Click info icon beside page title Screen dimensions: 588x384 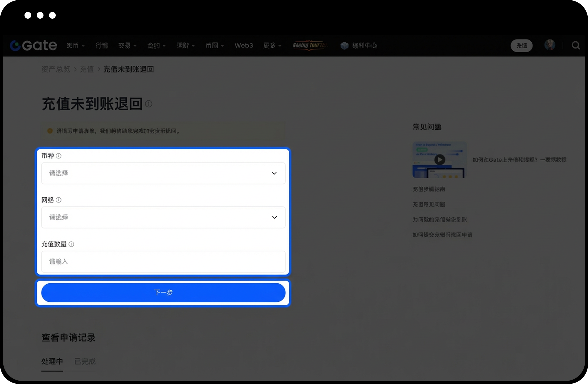click(x=149, y=104)
